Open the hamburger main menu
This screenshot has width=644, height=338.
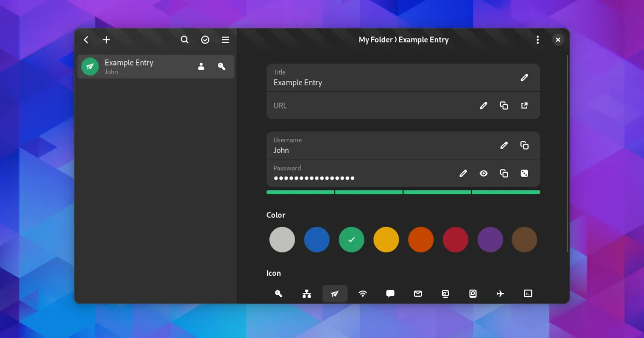(225, 40)
